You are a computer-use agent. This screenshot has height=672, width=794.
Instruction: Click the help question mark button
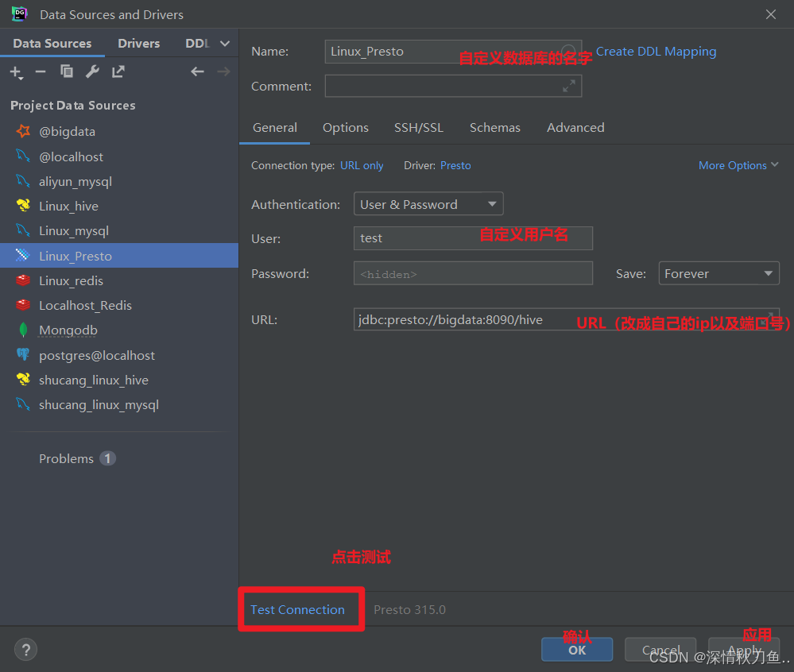[x=25, y=650]
